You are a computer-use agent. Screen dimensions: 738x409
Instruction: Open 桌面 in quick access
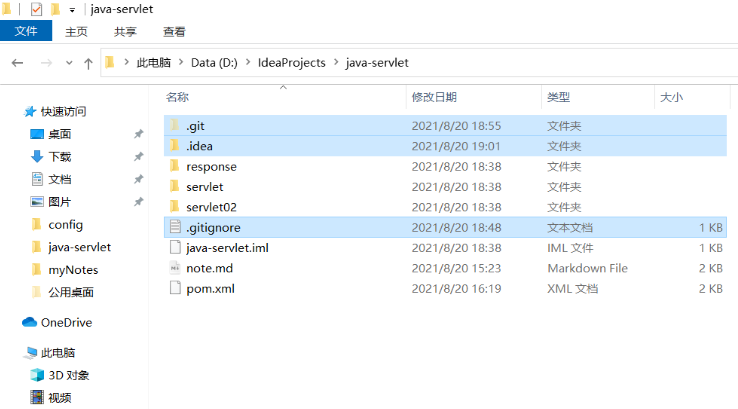pos(60,134)
